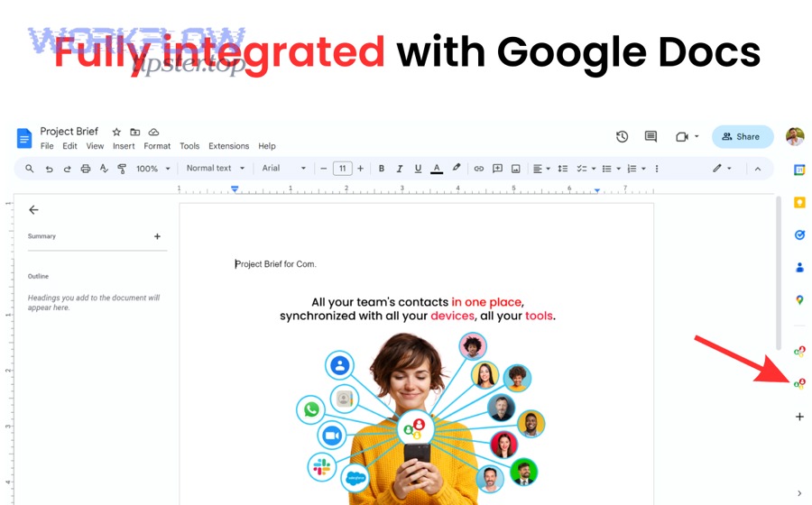
Task: Click the Share button
Action: coord(743,136)
